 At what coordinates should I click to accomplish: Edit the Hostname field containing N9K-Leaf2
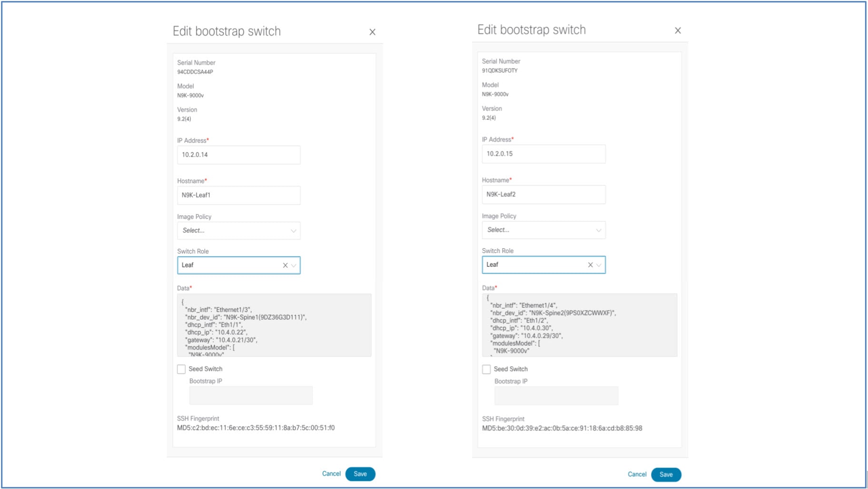[543, 195]
